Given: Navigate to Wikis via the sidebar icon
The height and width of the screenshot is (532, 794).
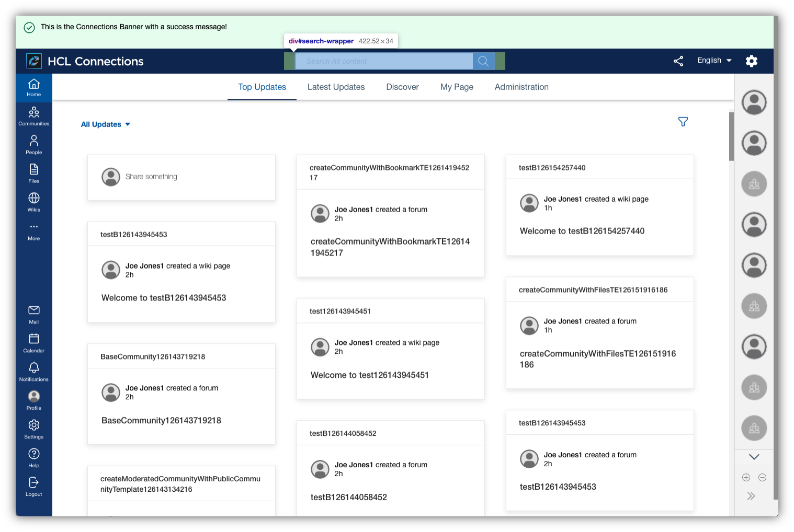Looking at the screenshot, I should [33, 201].
